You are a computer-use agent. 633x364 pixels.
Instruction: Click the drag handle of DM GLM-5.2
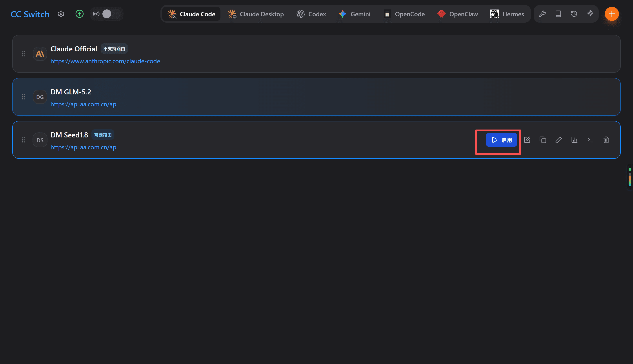[23, 97]
